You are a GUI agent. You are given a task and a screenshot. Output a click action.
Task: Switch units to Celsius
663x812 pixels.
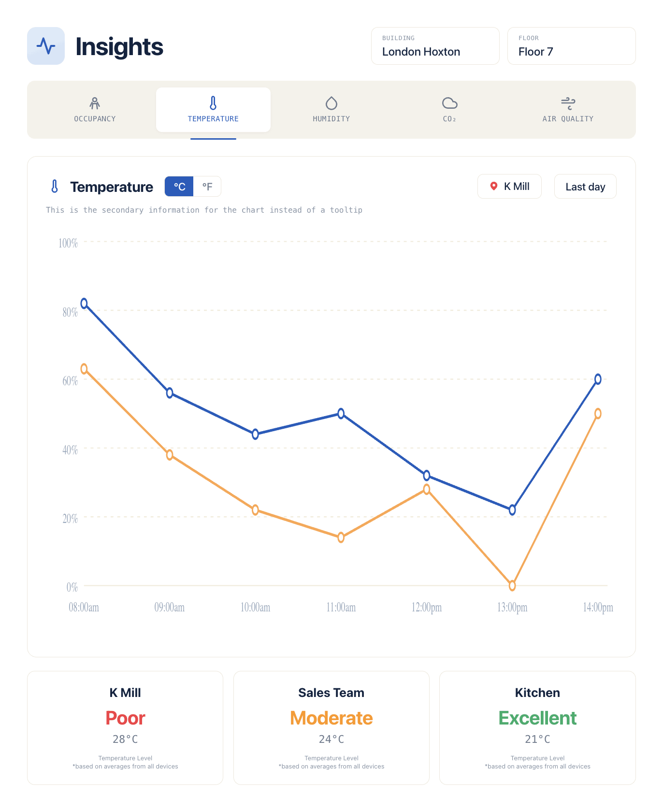[x=179, y=187]
